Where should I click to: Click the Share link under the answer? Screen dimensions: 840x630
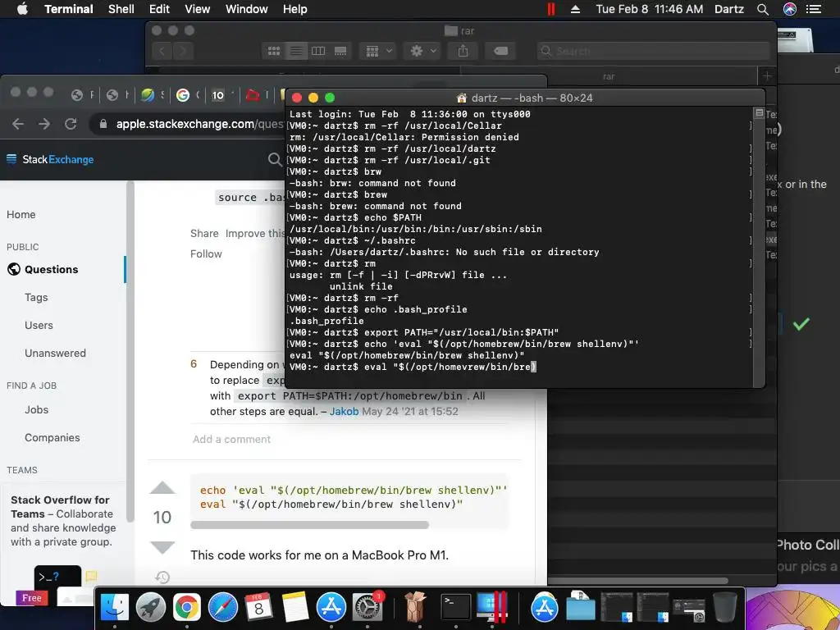(204, 234)
